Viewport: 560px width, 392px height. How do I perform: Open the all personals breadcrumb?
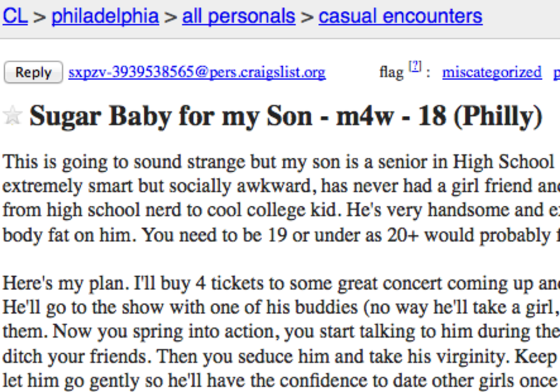coord(239,16)
